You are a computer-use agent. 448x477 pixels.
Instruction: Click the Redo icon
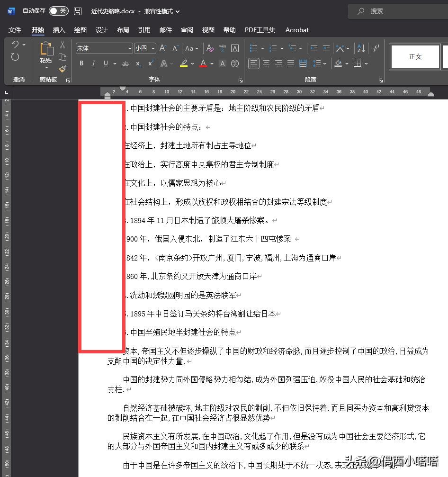pos(15,57)
